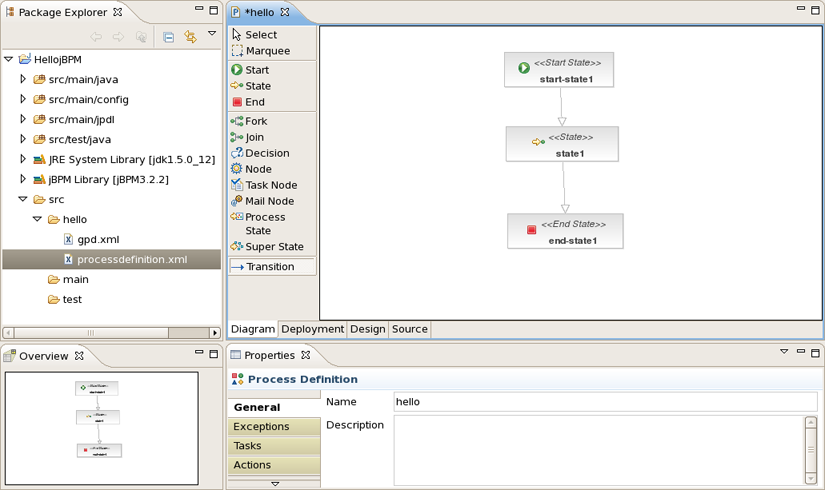Toggle Link with Editor in Package Explorer
This screenshot has height=490, width=825.
pos(189,37)
